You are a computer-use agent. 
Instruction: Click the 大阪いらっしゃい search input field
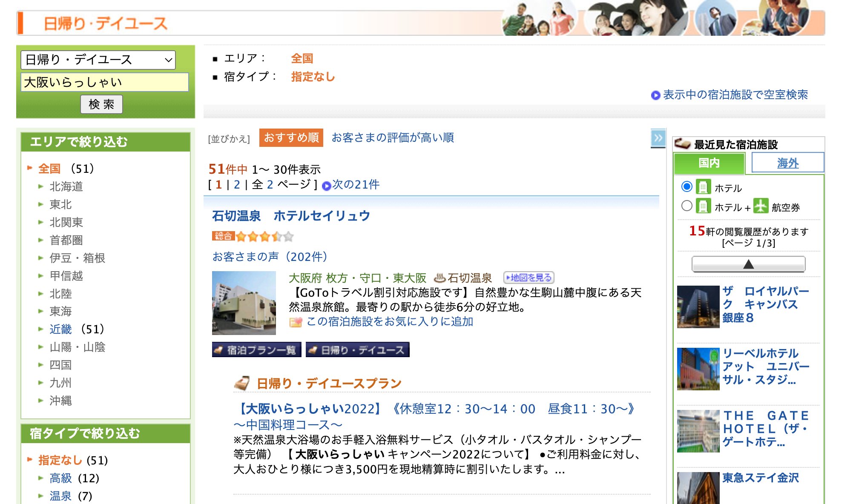(x=104, y=82)
